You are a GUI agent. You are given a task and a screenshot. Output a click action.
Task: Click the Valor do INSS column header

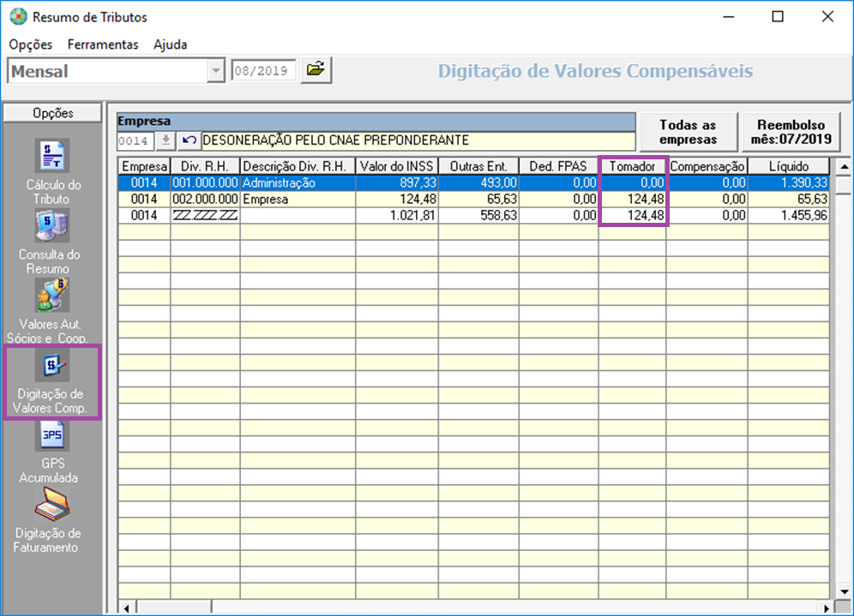(397, 166)
